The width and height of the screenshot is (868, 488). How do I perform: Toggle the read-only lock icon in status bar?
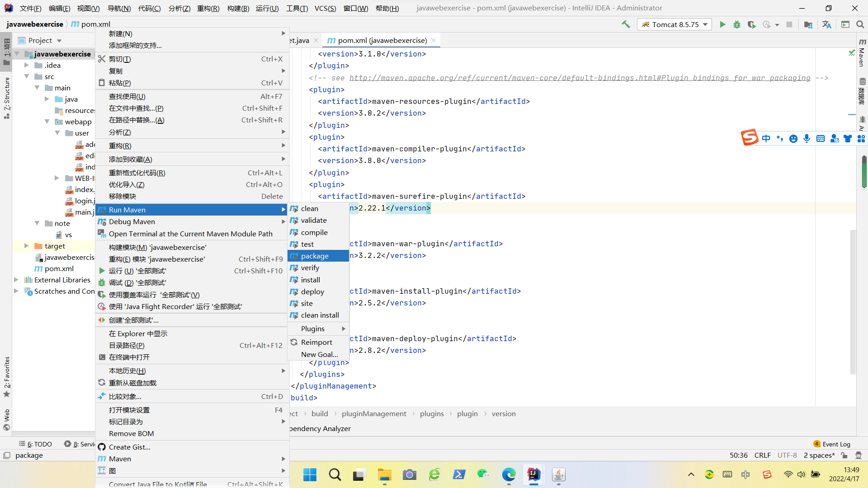pyautogui.click(x=844, y=455)
